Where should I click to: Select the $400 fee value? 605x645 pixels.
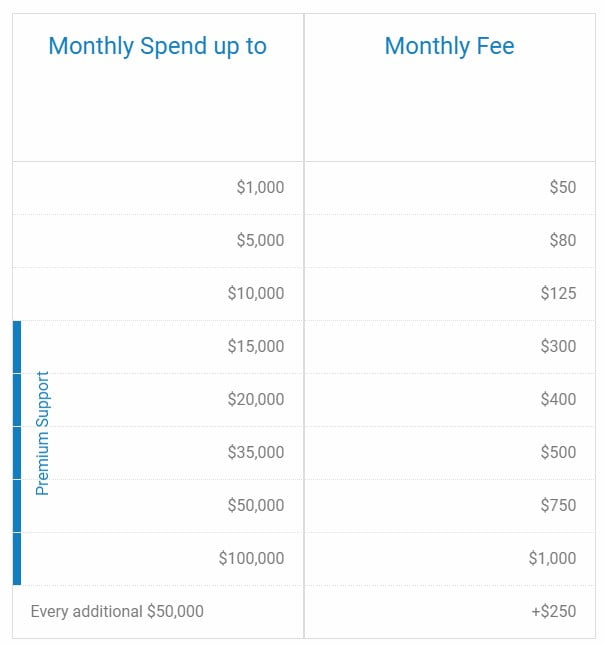(x=558, y=399)
